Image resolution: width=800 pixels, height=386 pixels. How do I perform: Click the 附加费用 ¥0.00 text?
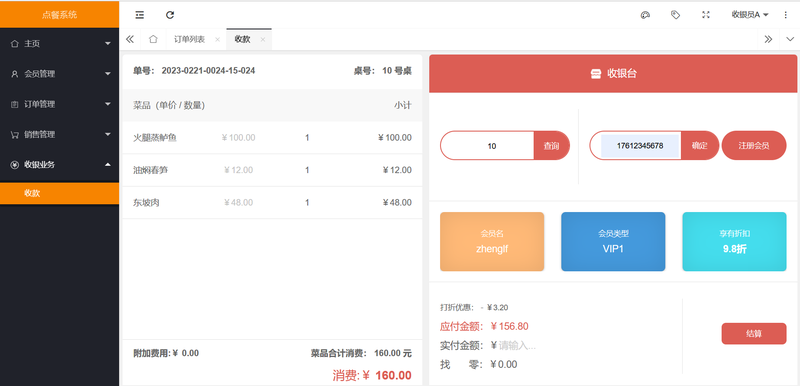click(166, 353)
